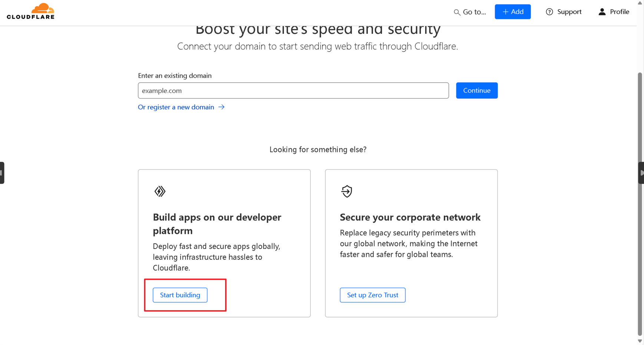Click the magnifier search icon
Image resolution: width=644 pixels, height=345 pixels.
click(457, 12)
